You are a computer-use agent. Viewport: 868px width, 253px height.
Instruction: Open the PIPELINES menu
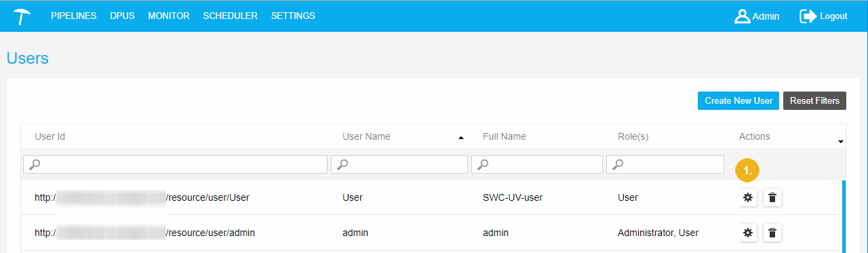coord(74,16)
